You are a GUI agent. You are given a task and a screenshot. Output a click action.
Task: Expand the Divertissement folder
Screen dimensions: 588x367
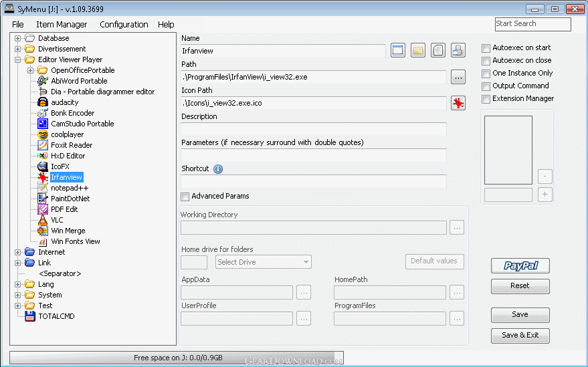17,49
